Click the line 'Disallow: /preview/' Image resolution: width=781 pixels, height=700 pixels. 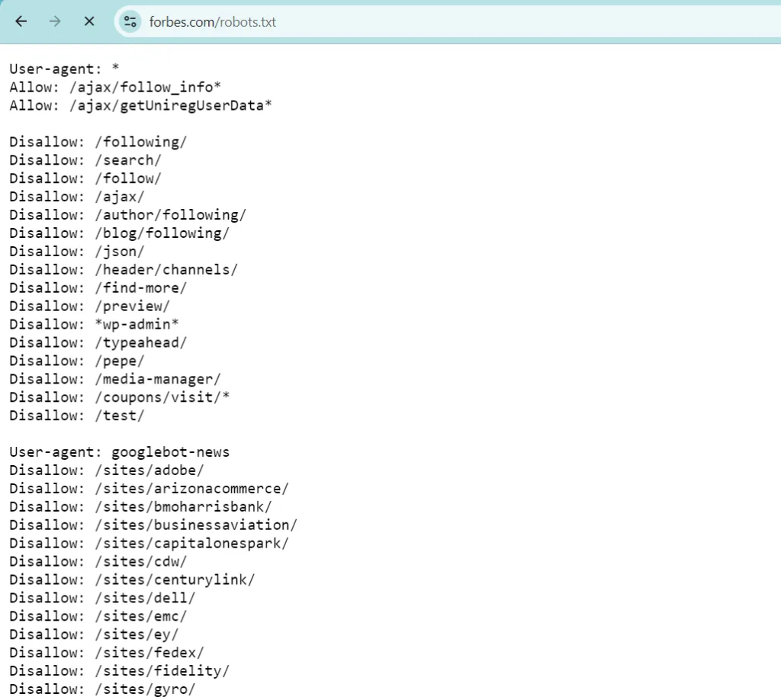coord(90,307)
